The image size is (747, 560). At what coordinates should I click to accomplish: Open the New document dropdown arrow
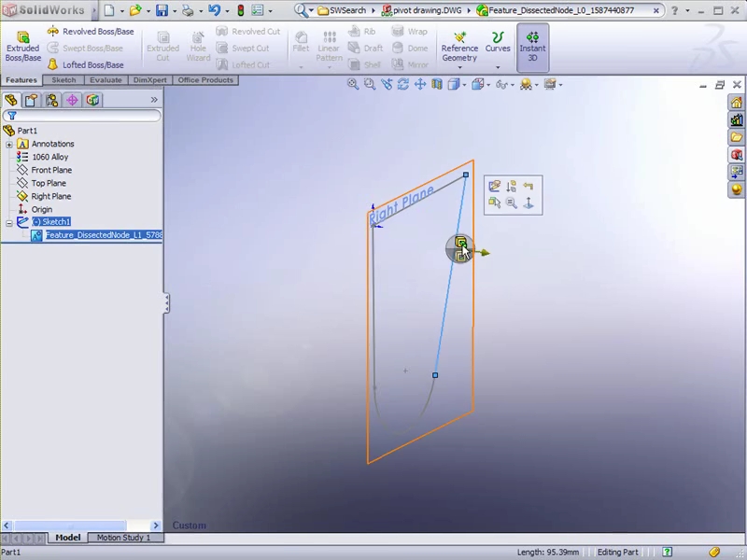tap(122, 10)
